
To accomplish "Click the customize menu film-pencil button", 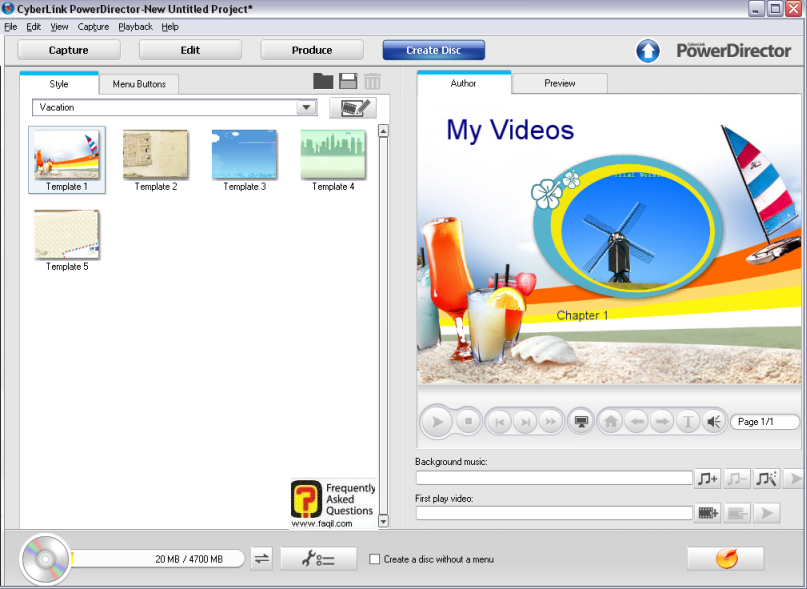I will (x=353, y=108).
